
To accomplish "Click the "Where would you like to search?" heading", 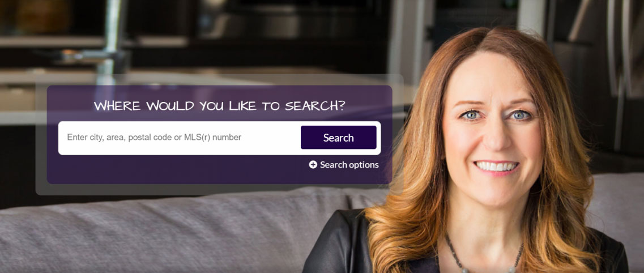I will coord(220,106).
